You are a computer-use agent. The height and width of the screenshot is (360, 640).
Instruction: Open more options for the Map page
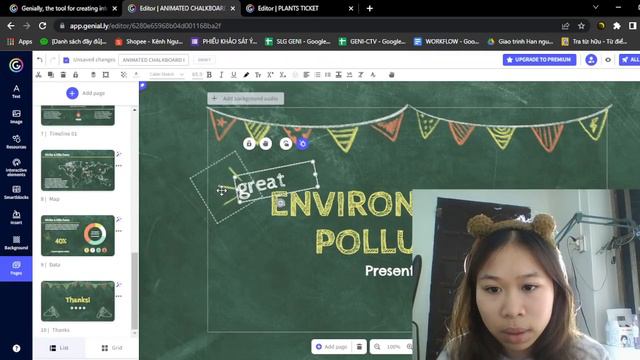tap(119, 166)
